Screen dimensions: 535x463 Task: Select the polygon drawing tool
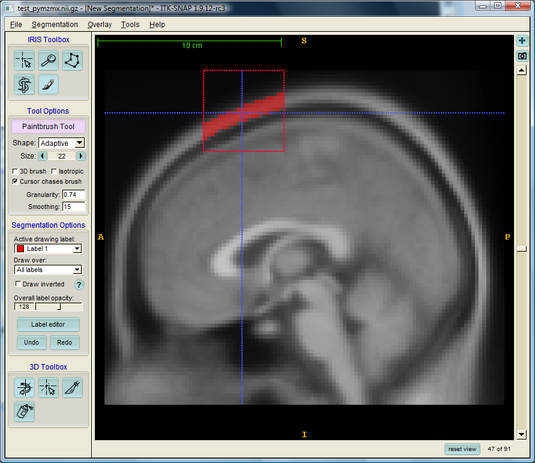coord(72,60)
